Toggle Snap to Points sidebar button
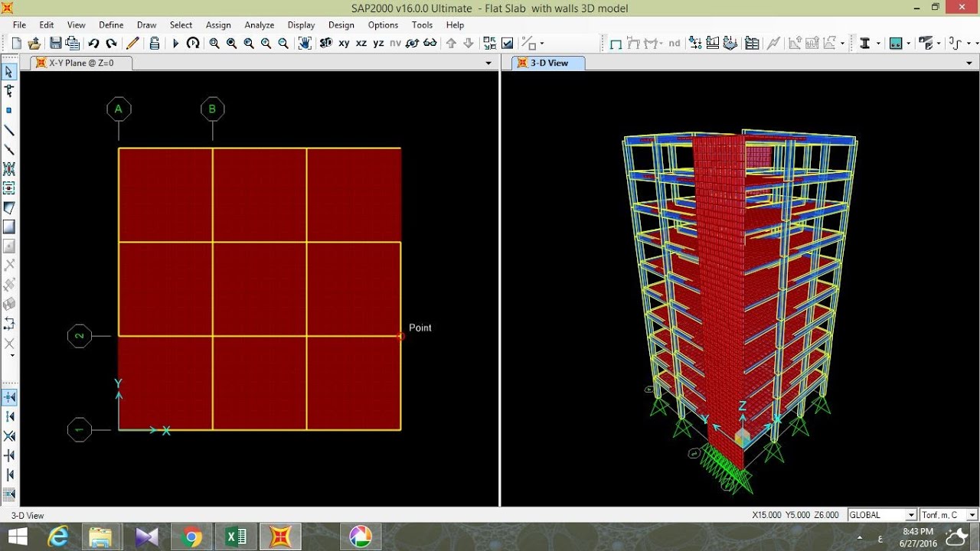Image resolution: width=980 pixels, height=551 pixels. click(9, 397)
